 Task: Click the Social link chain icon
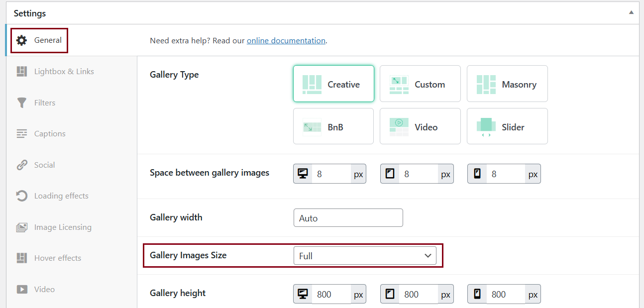pyautogui.click(x=22, y=165)
